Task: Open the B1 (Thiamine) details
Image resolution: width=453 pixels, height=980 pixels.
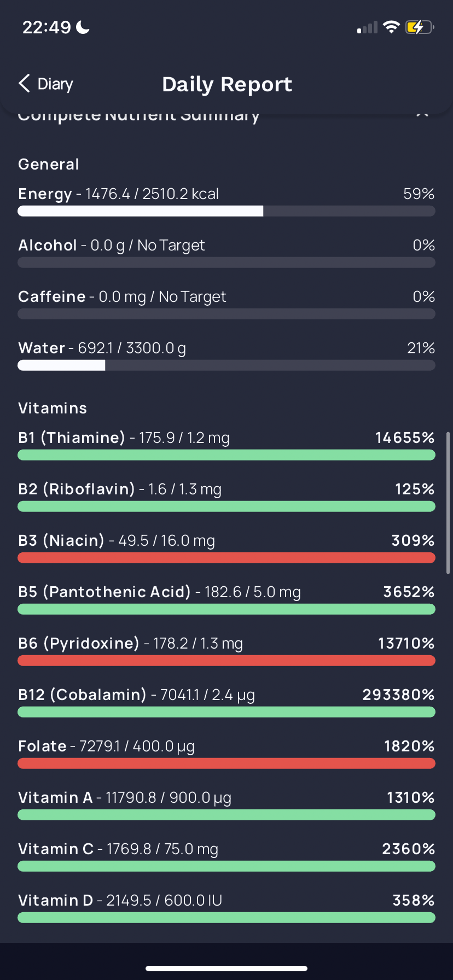Action: click(x=226, y=445)
